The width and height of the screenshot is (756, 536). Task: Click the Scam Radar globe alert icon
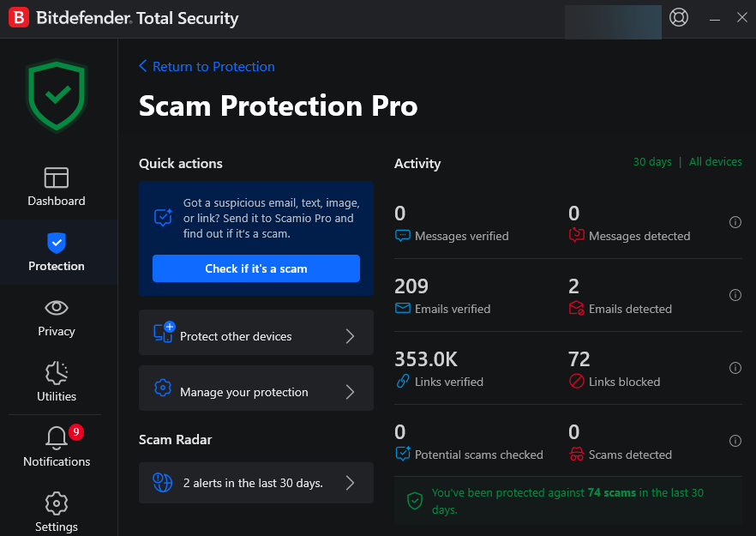(163, 483)
